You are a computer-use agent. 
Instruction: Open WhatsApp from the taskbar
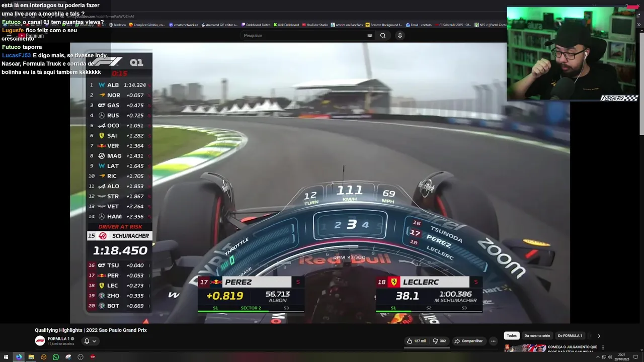point(56,357)
